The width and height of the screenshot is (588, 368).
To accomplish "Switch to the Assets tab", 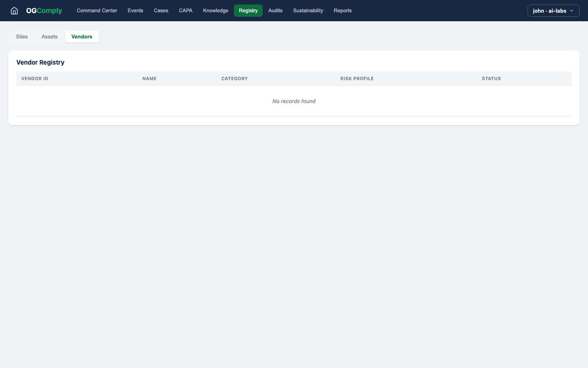I will 49,37.
